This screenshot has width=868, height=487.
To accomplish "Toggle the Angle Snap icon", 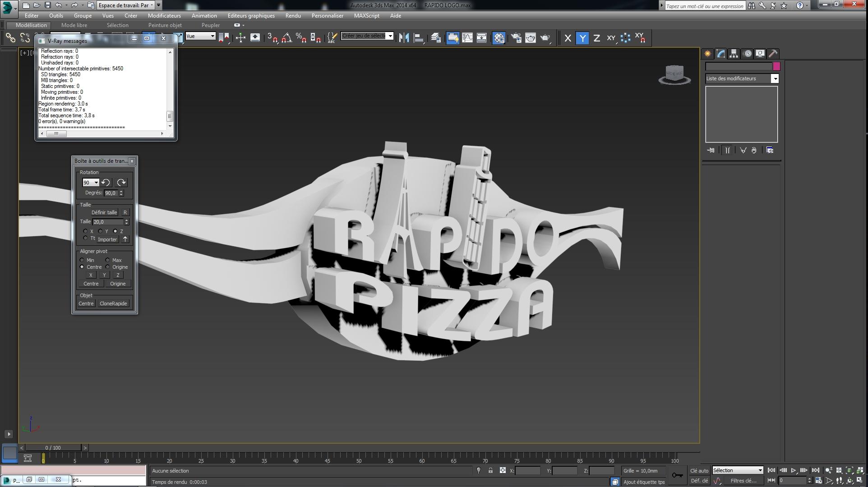I will click(x=287, y=38).
